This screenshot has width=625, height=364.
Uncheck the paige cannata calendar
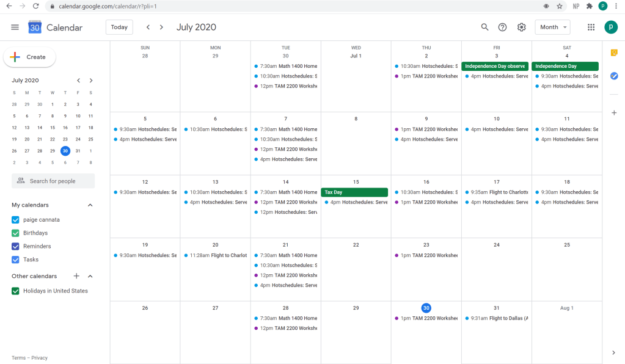tap(16, 220)
